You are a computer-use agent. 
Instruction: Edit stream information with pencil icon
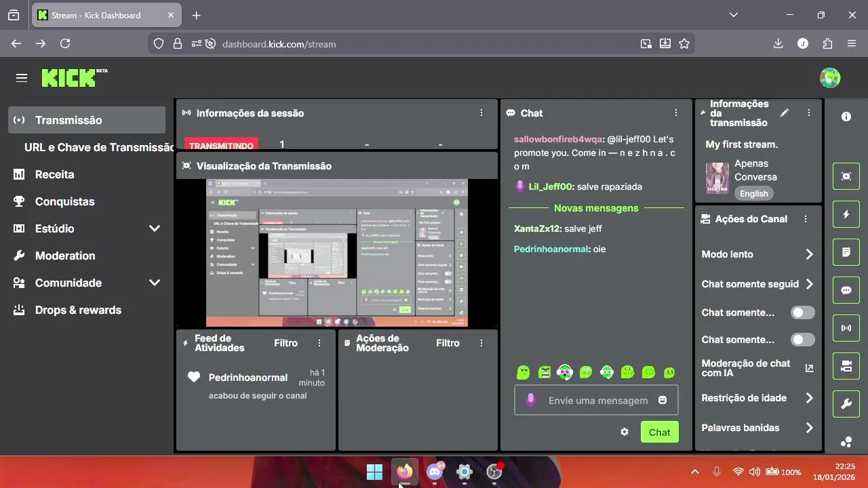point(785,113)
